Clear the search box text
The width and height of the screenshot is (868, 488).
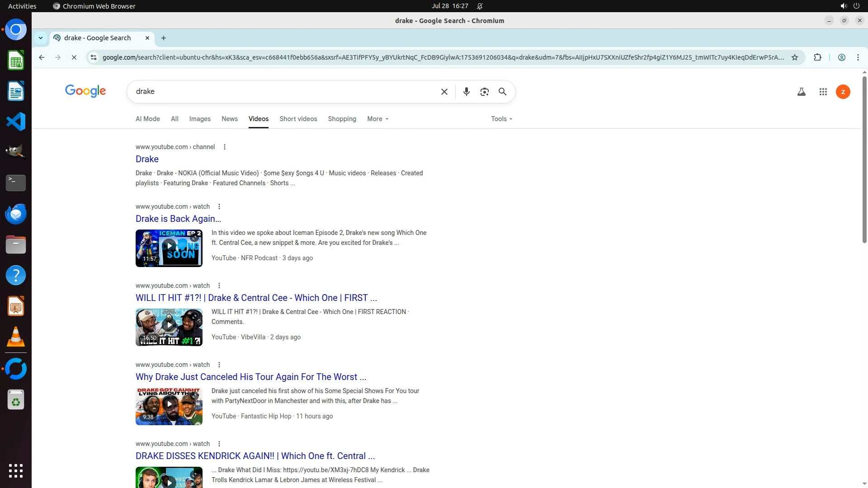pos(444,92)
